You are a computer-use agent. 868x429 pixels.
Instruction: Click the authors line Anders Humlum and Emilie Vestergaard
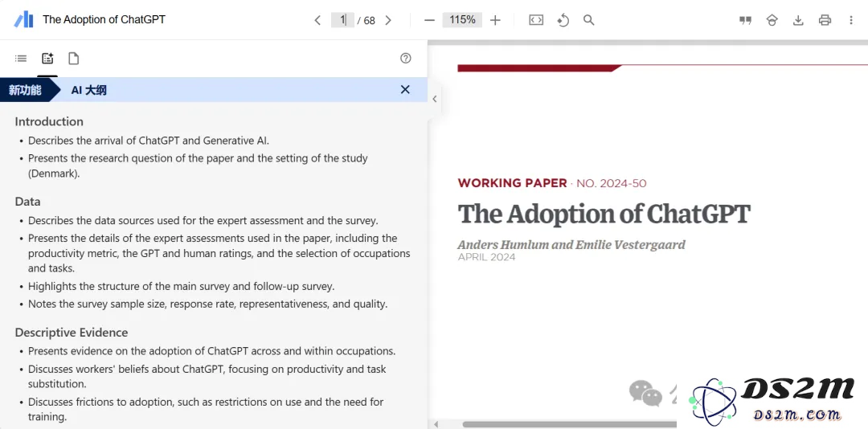[571, 245]
